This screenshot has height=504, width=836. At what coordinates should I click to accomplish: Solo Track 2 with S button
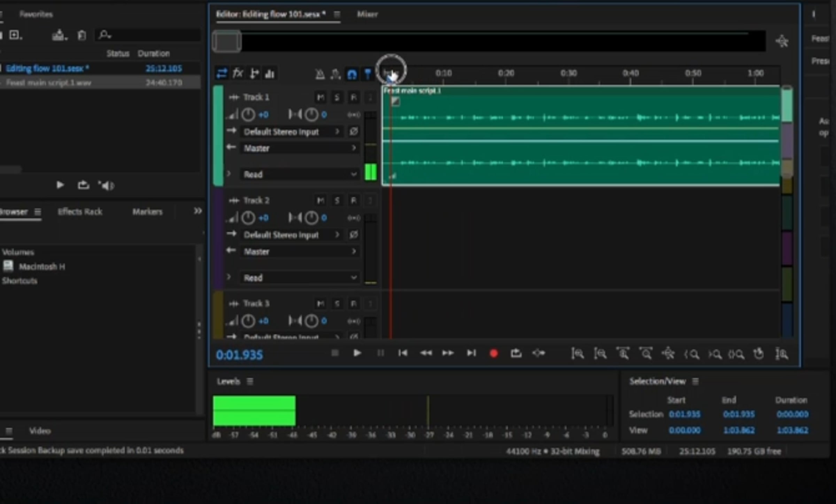[337, 201]
